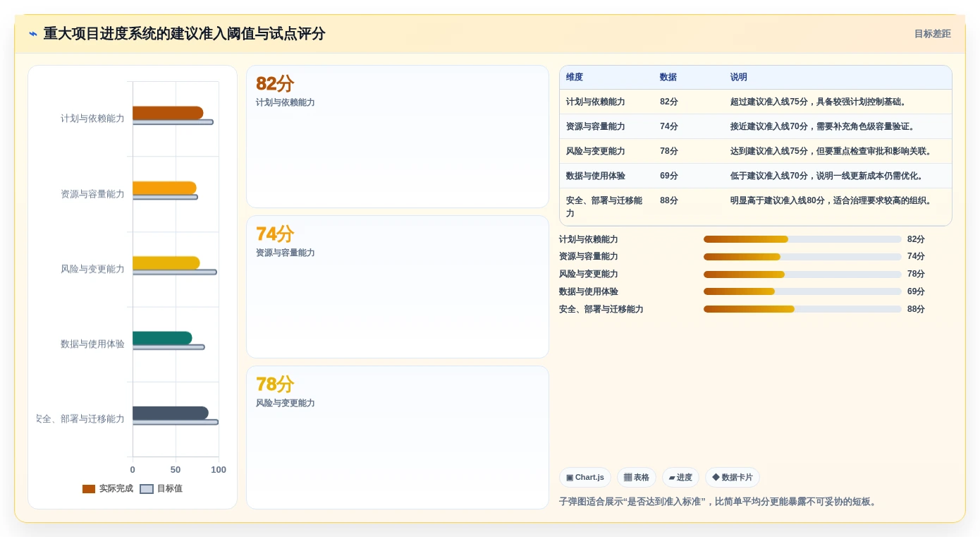Select the 进度 tag
The width and height of the screenshot is (980, 537).
point(680,477)
